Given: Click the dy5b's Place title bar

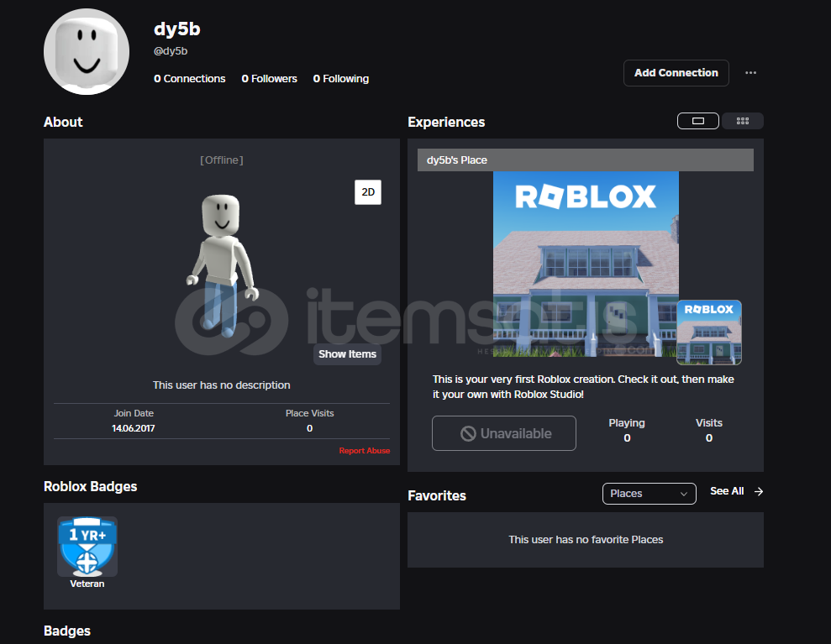Looking at the screenshot, I should [585, 160].
